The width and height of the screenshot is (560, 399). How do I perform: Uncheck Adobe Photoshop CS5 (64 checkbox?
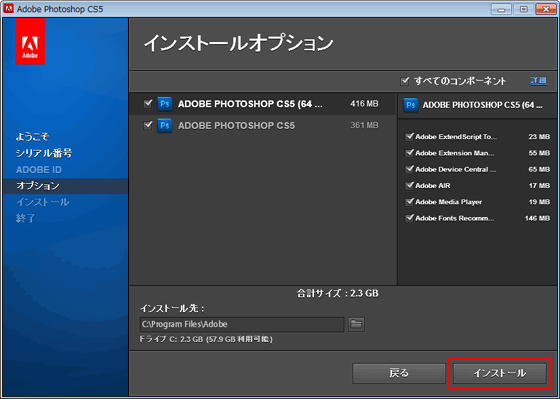148,104
